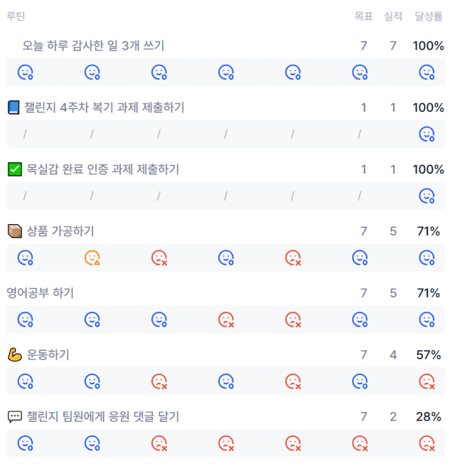
Task: Click the second blue face in 챌린지 팀원에게 응원 댓글 row
Action: (92, 443)
